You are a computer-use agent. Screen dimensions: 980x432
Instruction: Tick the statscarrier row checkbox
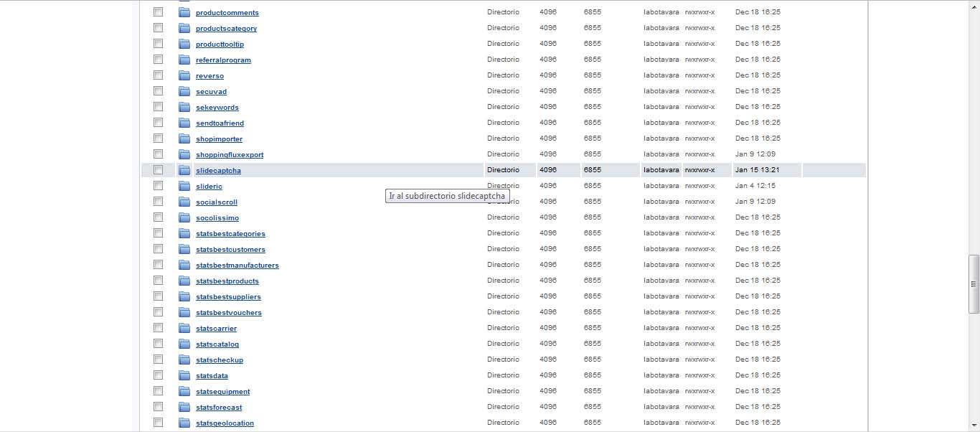159,328
